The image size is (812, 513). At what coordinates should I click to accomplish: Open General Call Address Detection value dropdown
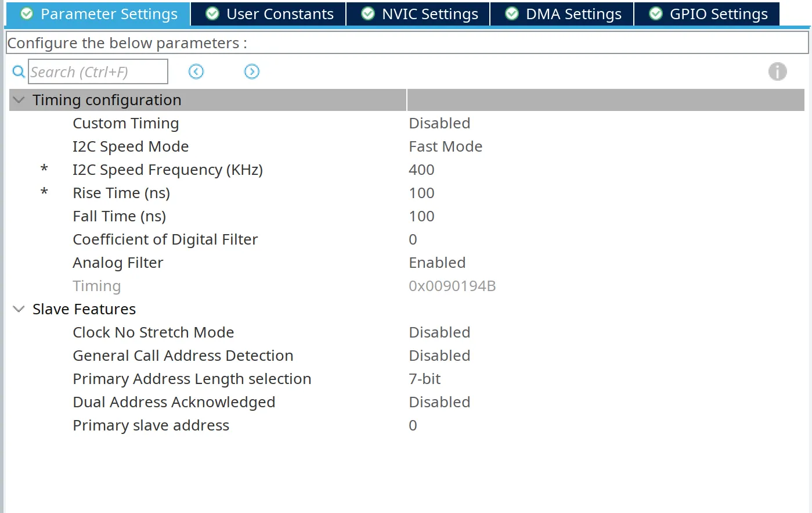439,356
